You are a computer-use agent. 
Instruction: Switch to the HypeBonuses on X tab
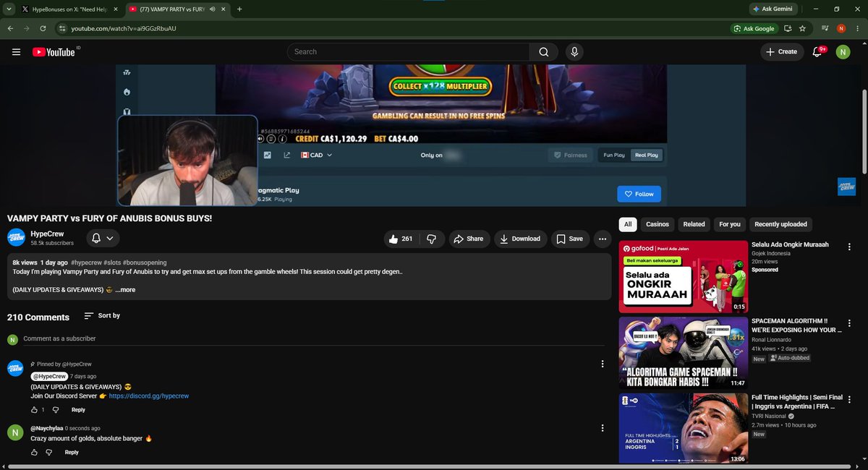(69, 9)
